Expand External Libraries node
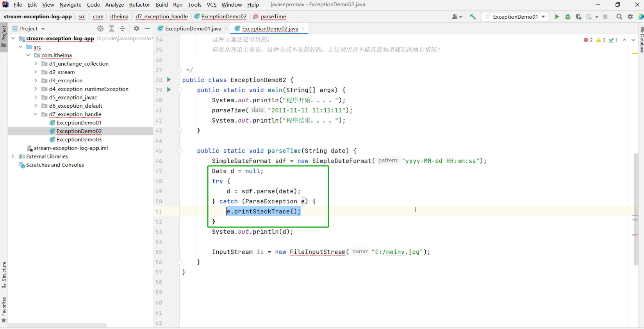Screen dimensions: 644x329 pyautogui.click(x=13, y=156)
